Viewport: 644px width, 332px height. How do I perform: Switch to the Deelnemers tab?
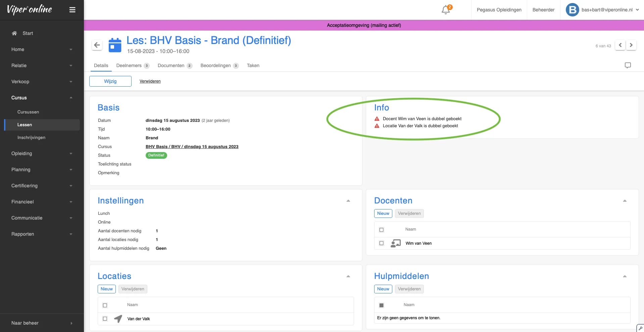pyautogui.click(x=129, y=65)
